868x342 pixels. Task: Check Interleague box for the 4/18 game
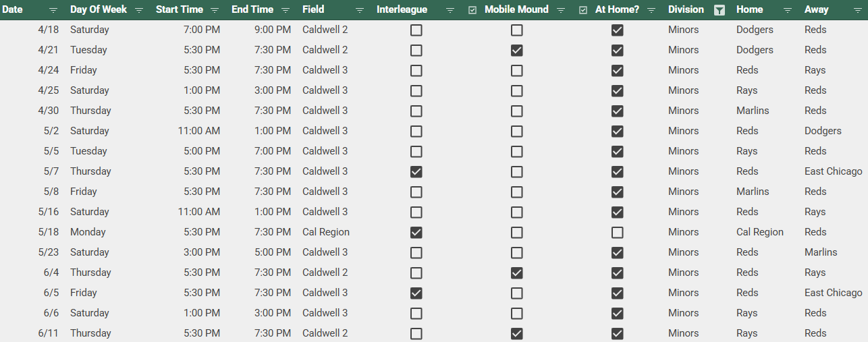click(416, 30)
